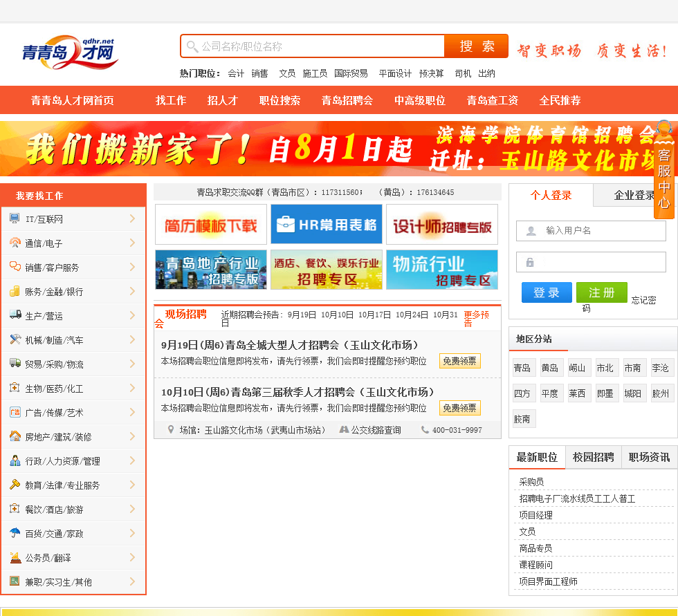This screenshot has height=616, width=678.
Task: Click the 教育/法律/专业服务 gavel icon
Action: coord(15,484)
